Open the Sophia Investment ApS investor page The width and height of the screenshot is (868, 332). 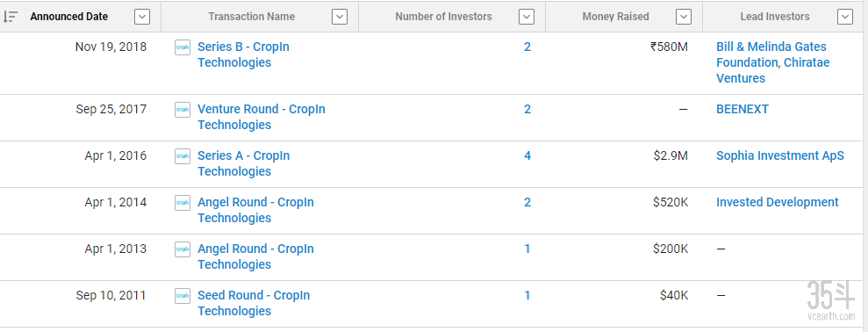click(780, 155)
